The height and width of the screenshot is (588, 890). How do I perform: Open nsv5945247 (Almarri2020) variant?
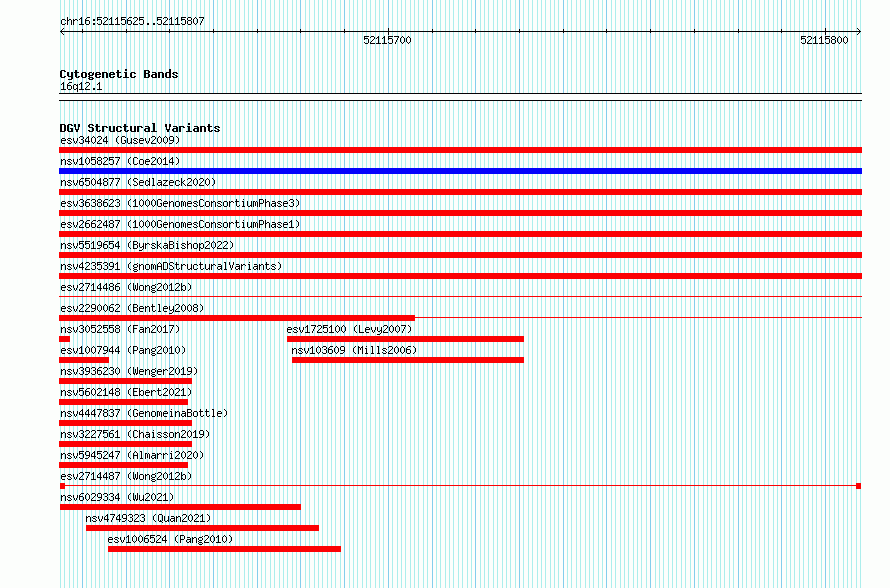click(x=132, y=455)
